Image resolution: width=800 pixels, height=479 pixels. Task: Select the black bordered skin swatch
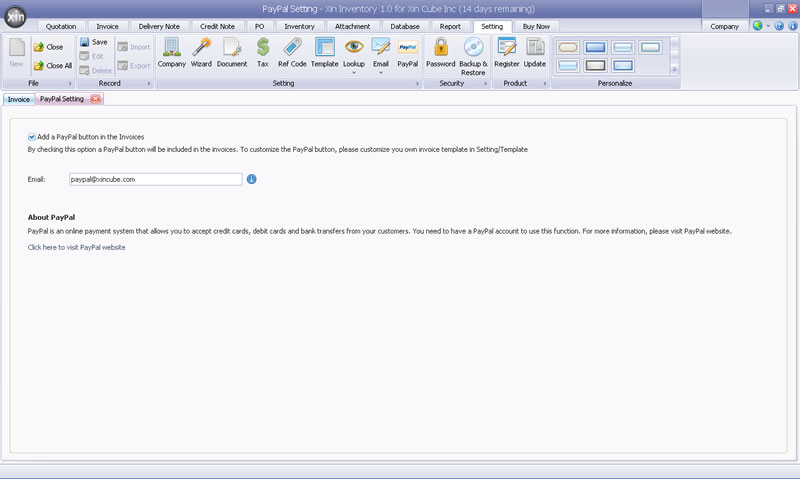[595, 65]
